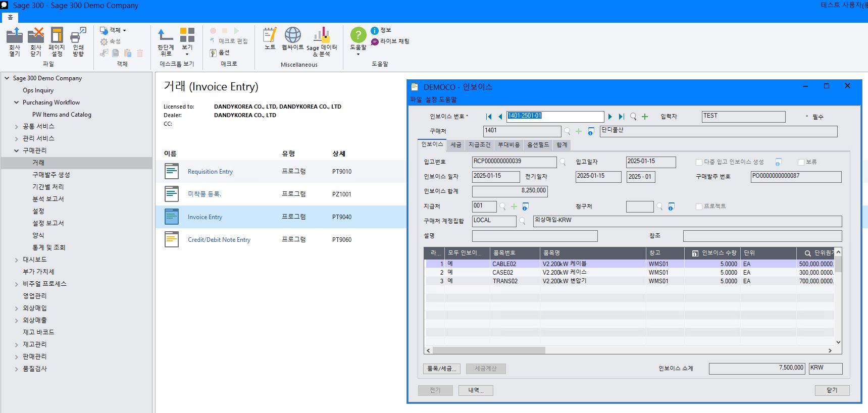Collapse the Purchasing Workflow node

(16, 102)
